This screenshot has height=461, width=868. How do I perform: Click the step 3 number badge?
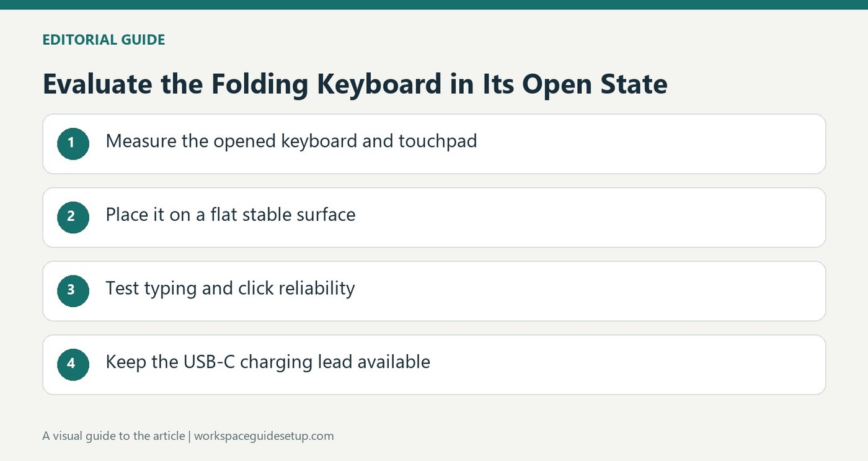point(73,290)
